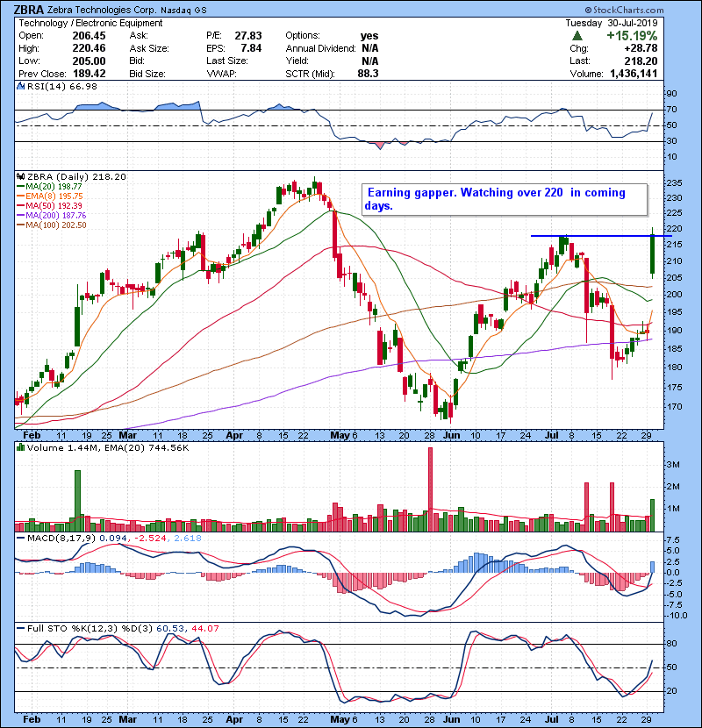702x728 pixels.
Task: Click the RSI indicator icon beside RSI(14)
Action: 21,86
